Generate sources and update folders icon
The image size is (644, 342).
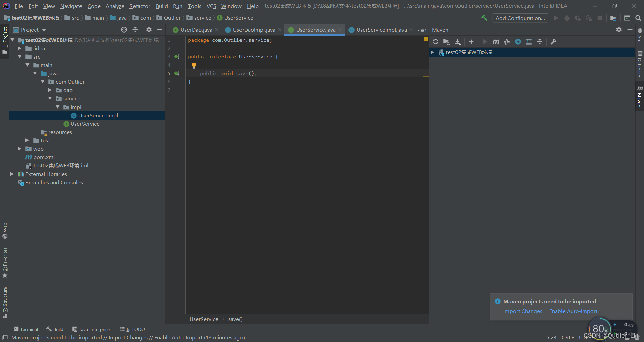[446, 42]
